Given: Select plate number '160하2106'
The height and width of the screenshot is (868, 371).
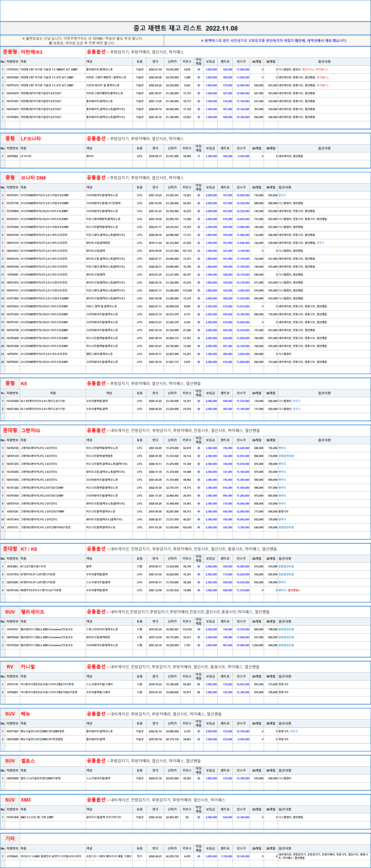Looking at the screenshot, I should tap(12, 448).
